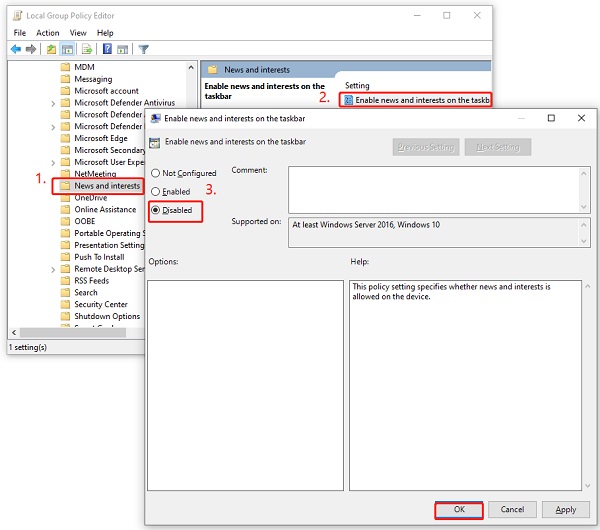The width and height of the screenshot is (600, 530).
Task: Click the policy dialog title bar icon
Action: coord(155,118)
